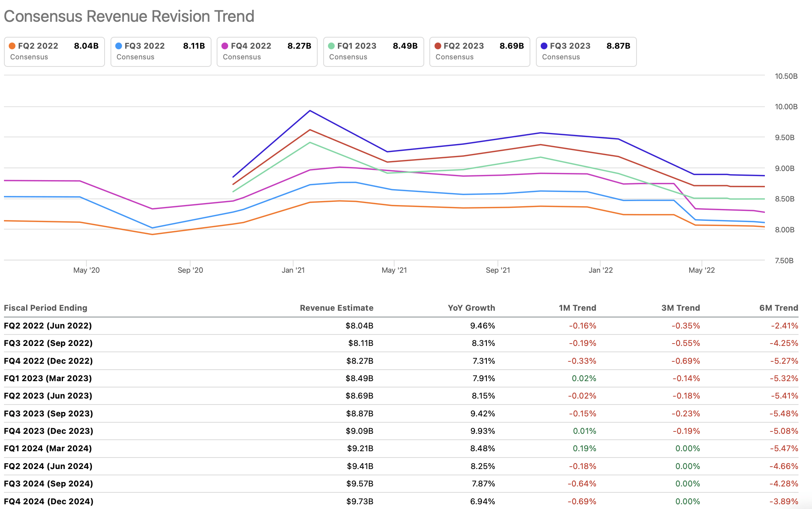Sort by Revenue Estimate column header
The width and height of the screenshot is (812, 509).
coord(336,308)
